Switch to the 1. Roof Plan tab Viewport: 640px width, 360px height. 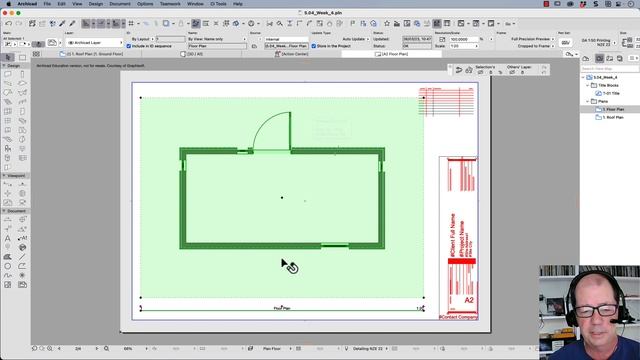[x=91, y=54]
